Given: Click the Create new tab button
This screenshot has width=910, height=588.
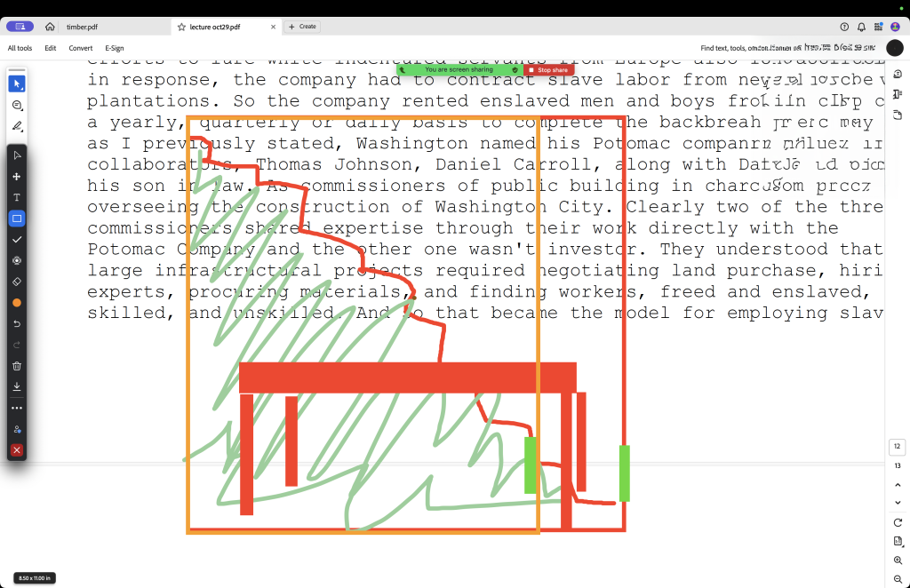Looking at the screenshot, I should [x=302, y=27].
